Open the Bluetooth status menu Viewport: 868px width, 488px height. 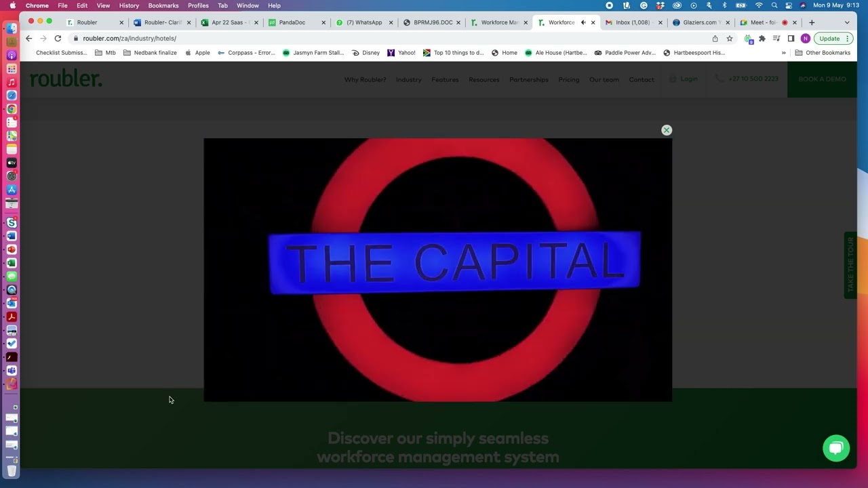tap(724, 5)
